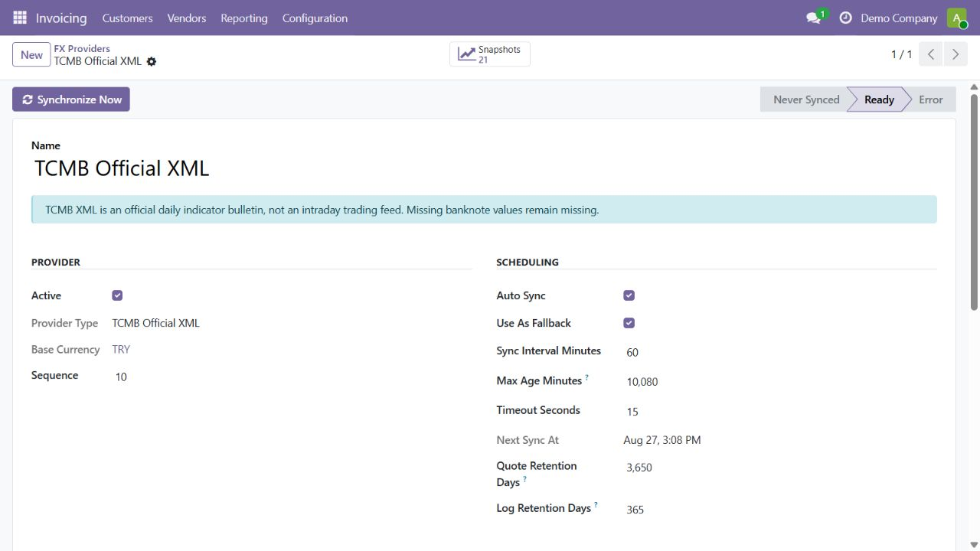Go to the next record arrow
This screenshot has height=551, width=980.
955,54
